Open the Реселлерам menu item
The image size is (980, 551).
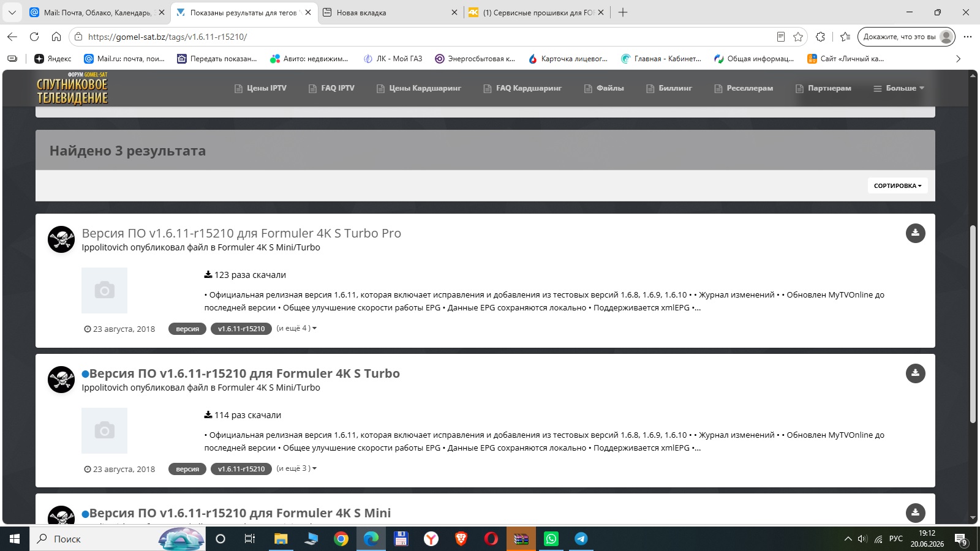tap(744, 88)
